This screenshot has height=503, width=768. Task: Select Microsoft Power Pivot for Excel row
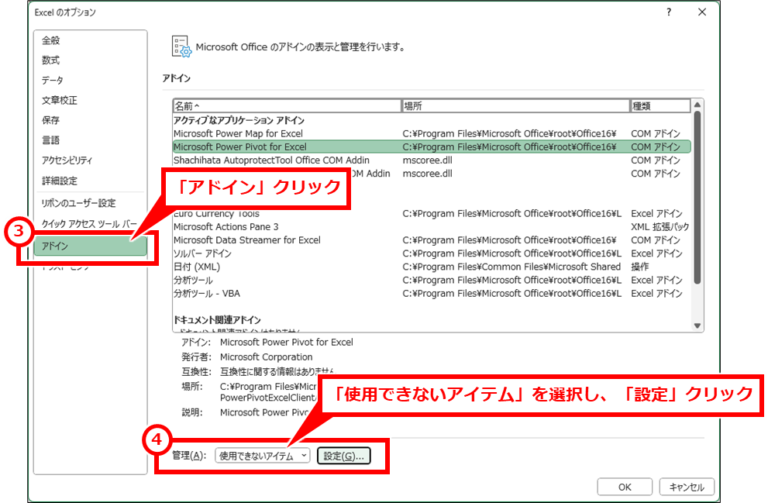tap(432, 147)
